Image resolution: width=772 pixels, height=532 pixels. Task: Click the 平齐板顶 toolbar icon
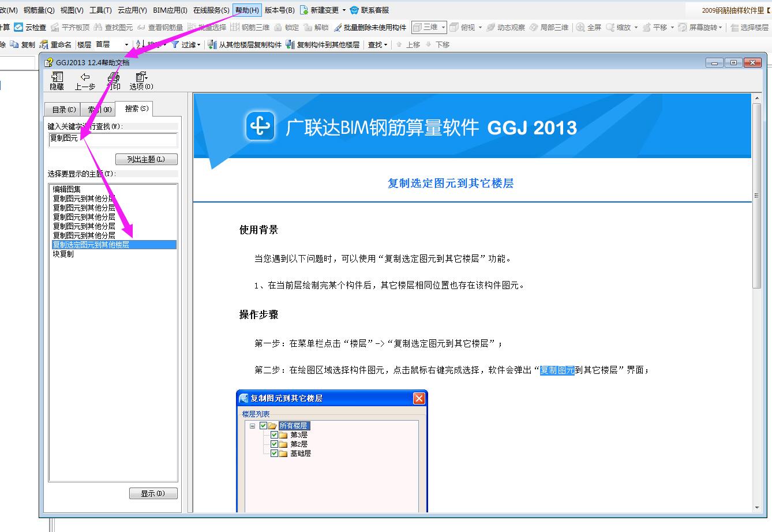tap(55, 27)
